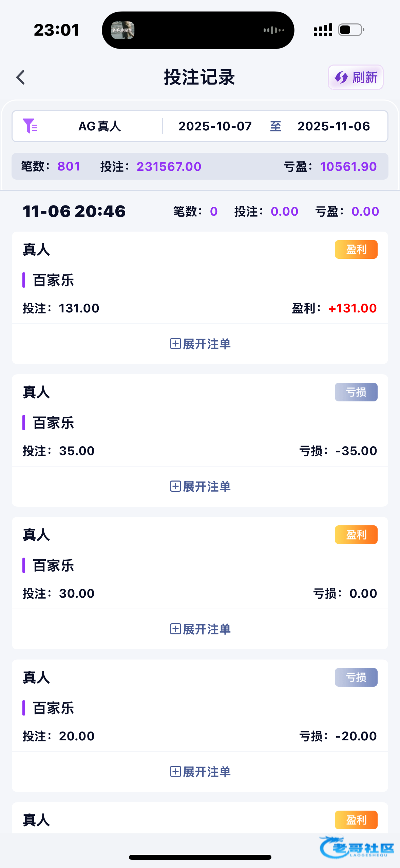Tap the 亏损 badge on the 35.00 record
Viewport: 400px width, 868px height.
356,392
